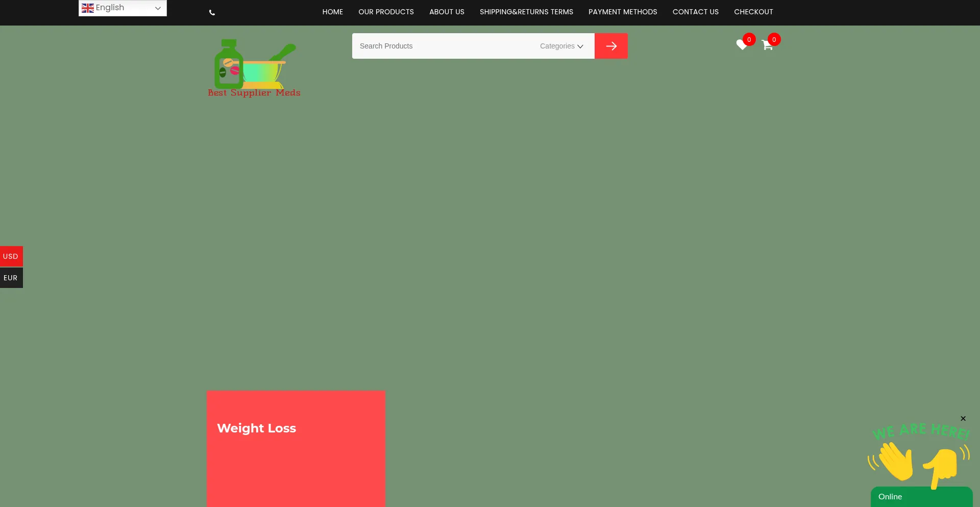The height and width of the screenshot is (507, 980).
Task: Open the Online chat widget
Action: 921,497
